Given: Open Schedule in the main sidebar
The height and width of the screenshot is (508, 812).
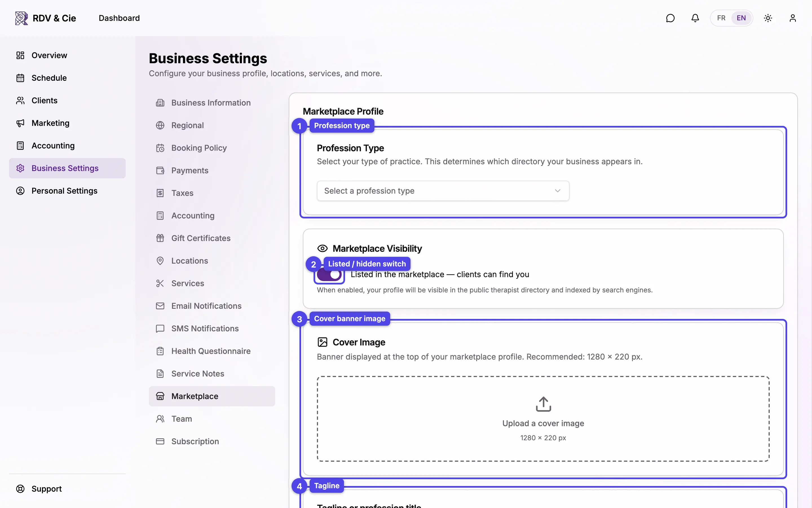Looking at the screenshot, I should pos(67,78).
